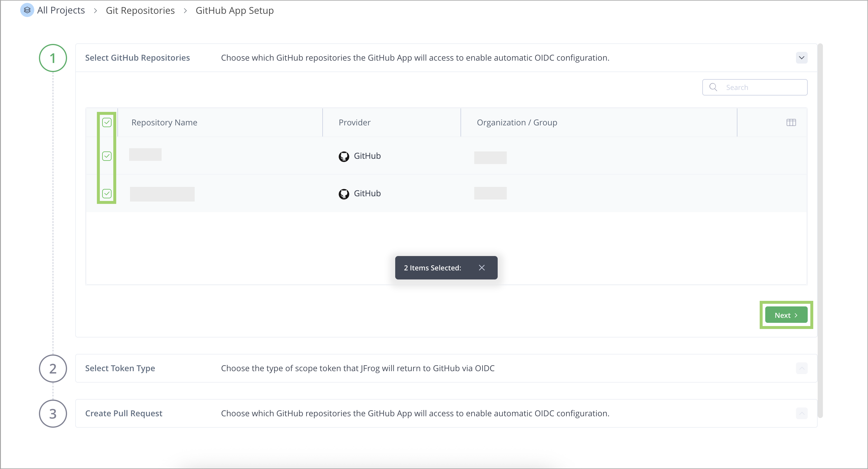Uncheck the first repository row checkbox

pyautogui.click(x=107, y=156)
